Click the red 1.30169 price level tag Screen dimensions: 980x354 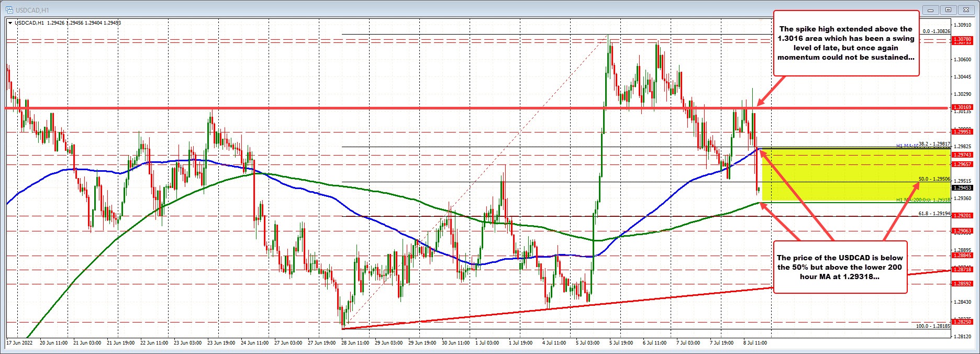[962, 107]
